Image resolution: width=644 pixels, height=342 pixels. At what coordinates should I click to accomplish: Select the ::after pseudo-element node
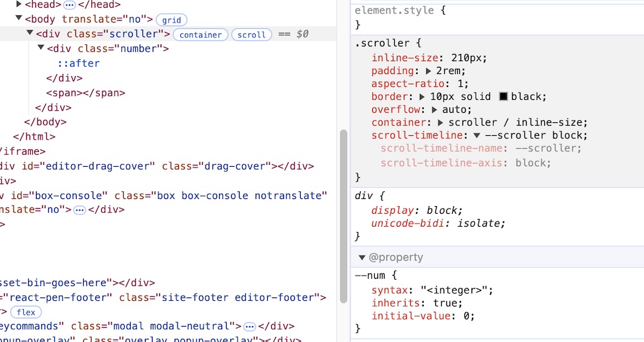click(x=79, y=64)
